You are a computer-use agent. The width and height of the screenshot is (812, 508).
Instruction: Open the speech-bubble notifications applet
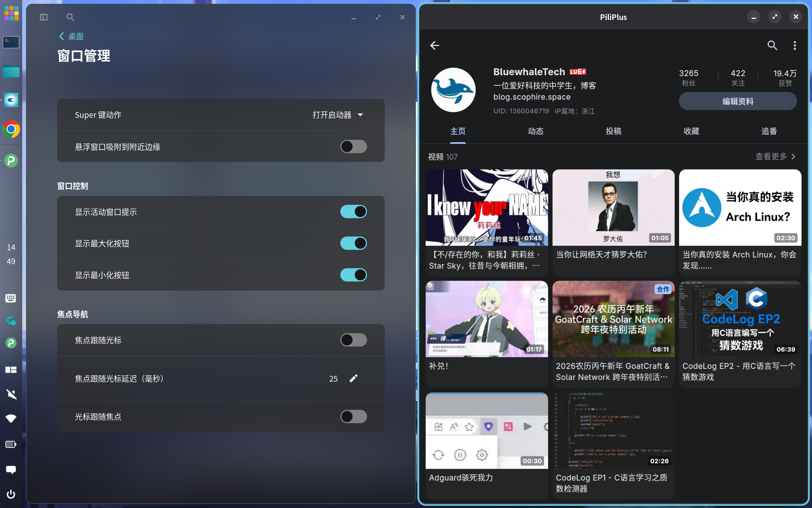[x=11, y=469]
